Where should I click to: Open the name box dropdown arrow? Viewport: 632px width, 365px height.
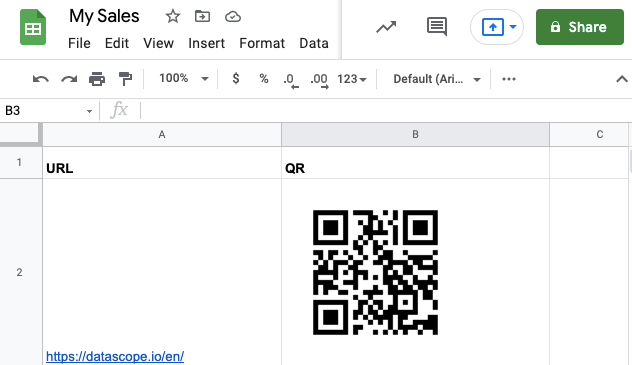point(89,111)
